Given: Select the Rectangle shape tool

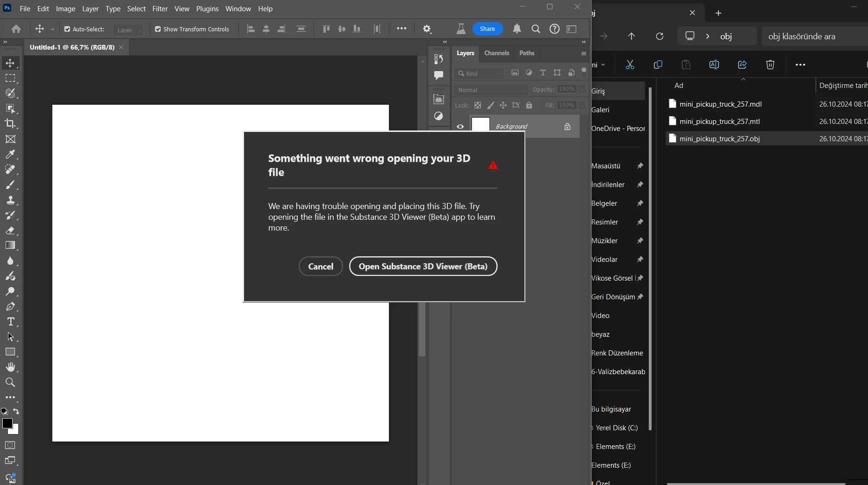Looking at the screenshot, I should (10, 352).
